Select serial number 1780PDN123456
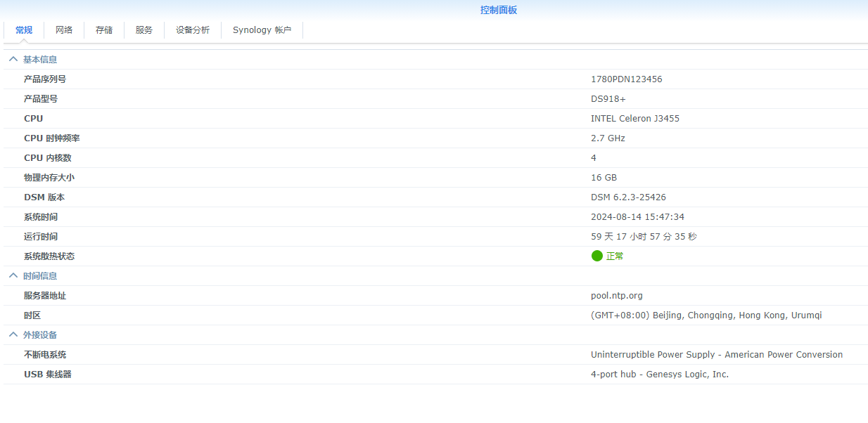 click(x=627, y=79)
